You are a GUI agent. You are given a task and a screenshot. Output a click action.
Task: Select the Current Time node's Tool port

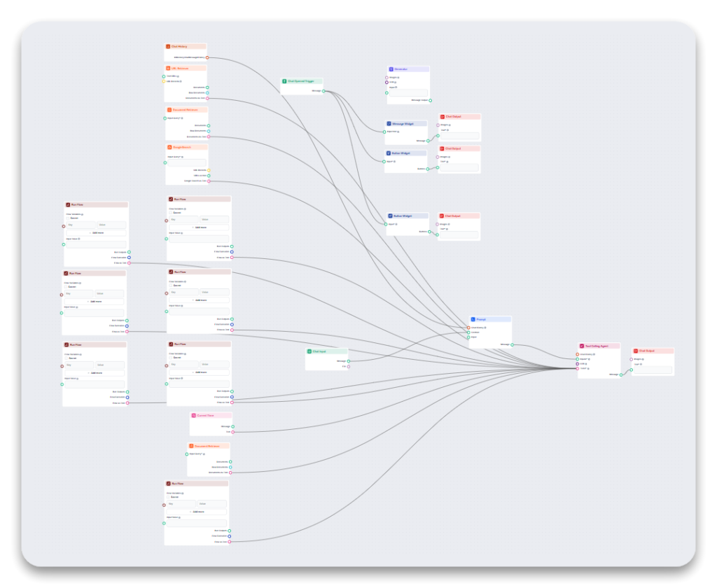pyautogui.click(x=233, y=432)
